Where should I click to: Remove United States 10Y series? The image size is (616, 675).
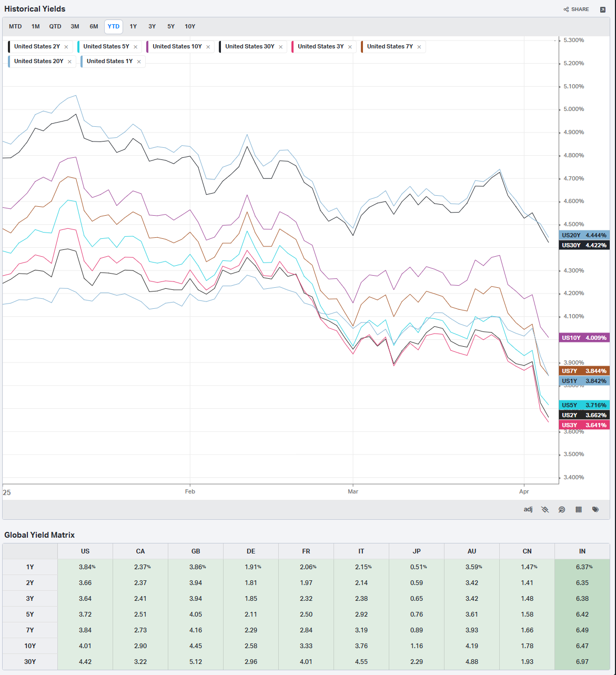[208, 47]
